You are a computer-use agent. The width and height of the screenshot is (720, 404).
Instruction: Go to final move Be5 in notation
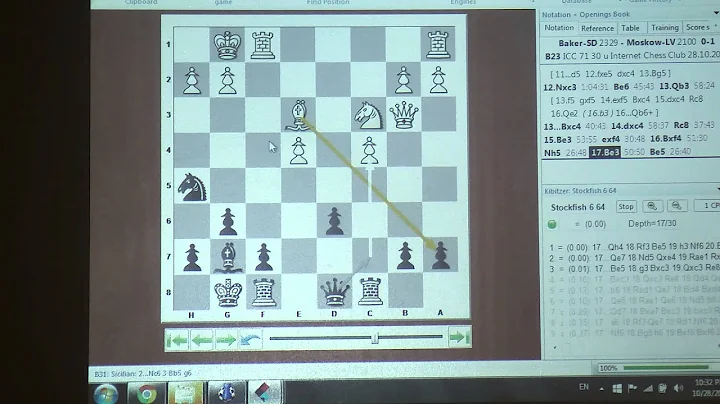coord(657,152)
